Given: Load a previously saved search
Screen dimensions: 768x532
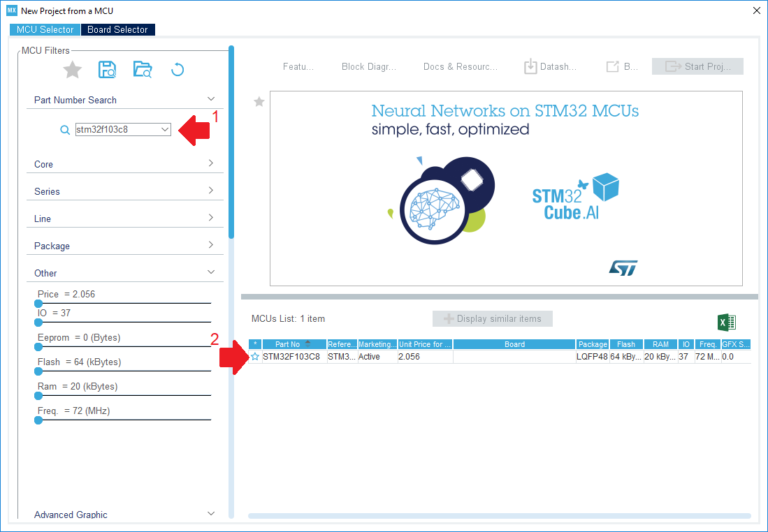Looking at the screenshot, I should (x=141, y=69).
